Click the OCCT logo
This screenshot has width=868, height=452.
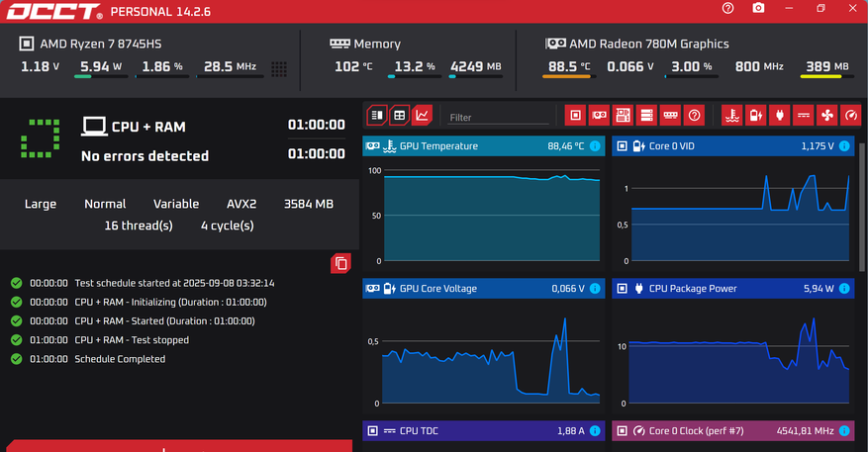[x=54, y=12]
